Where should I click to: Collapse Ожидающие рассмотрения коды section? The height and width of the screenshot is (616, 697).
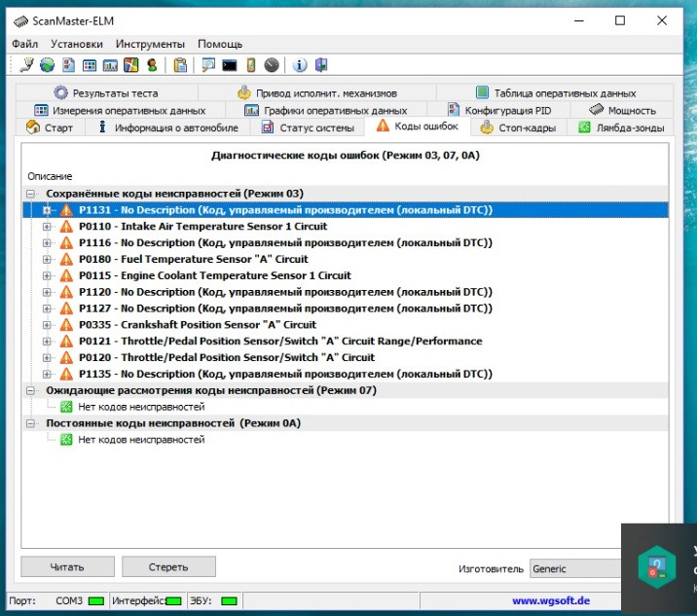pos(30,390)
